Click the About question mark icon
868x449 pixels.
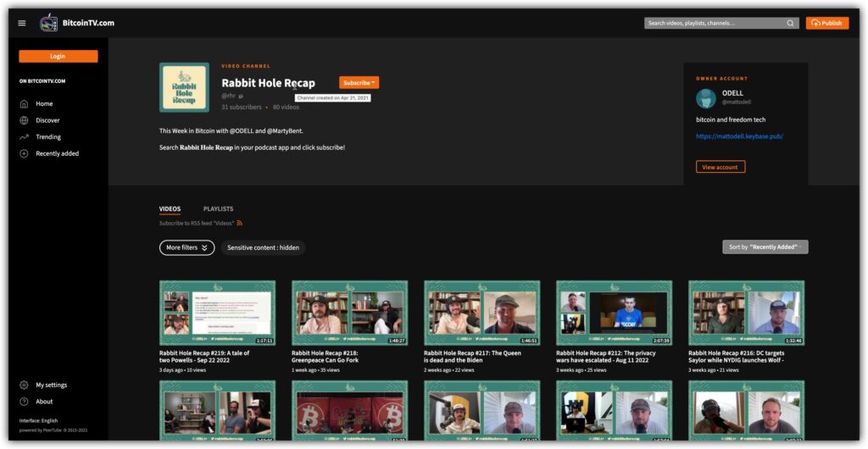click(24, 402)
